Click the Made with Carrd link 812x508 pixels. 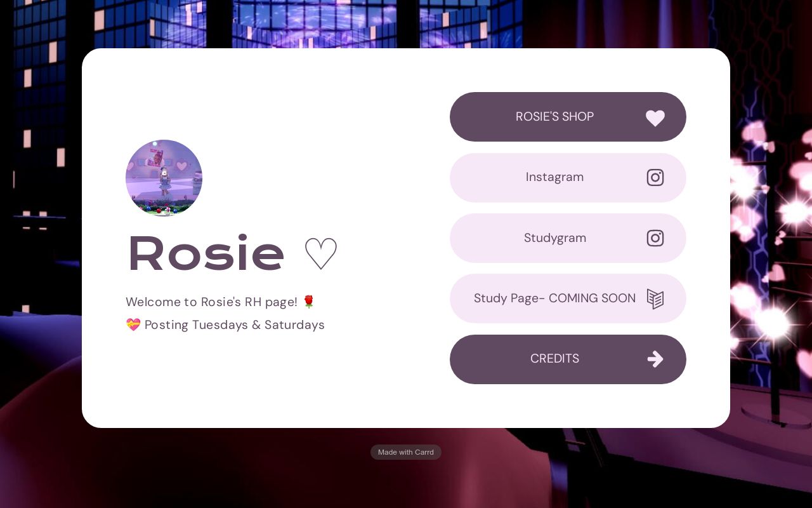406,452
